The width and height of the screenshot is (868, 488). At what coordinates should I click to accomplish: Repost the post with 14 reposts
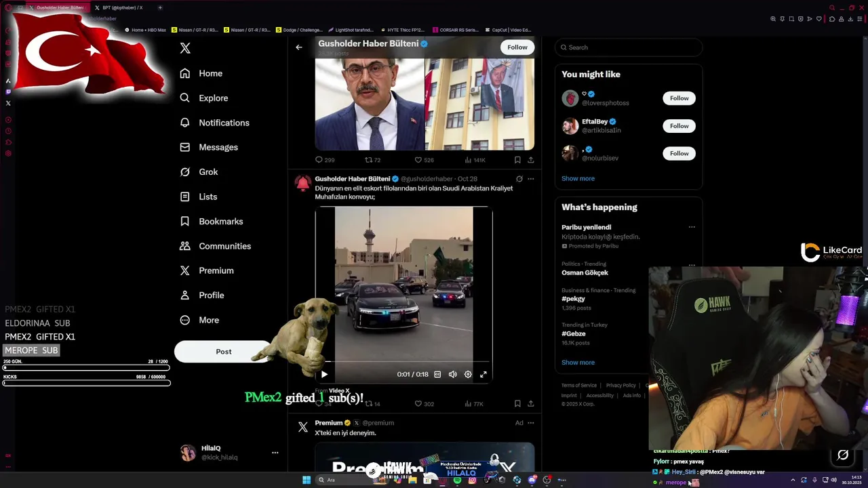pos(373,404)
